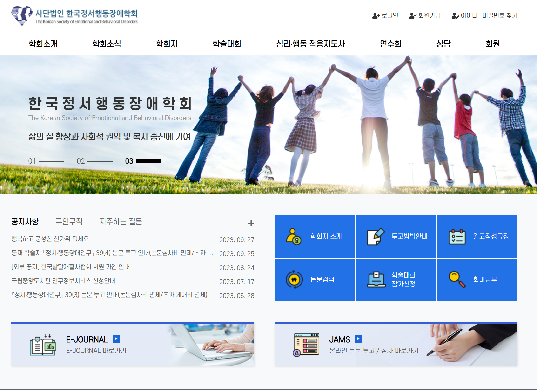
Task: Click the 회원가입 user-check icon
Action: click(x=413, y=16)
